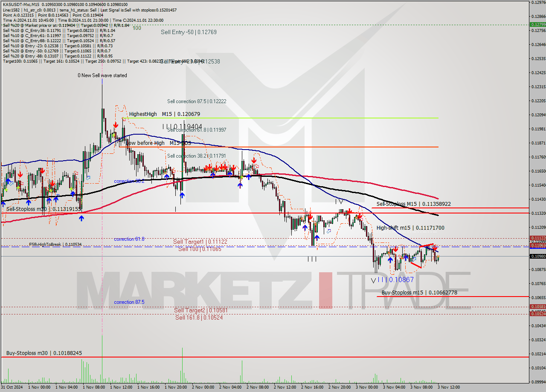The image size is (546, 392).
Task: Click the 'I I I 0.119404' wave label
Action: [x=182, y=127]
